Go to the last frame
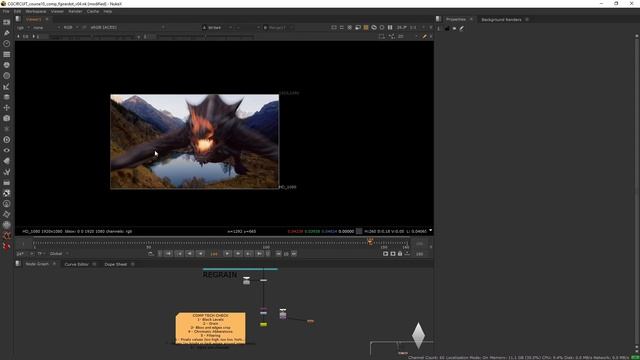The width and height of the screenshot is (640, 360). pos(259,254)
